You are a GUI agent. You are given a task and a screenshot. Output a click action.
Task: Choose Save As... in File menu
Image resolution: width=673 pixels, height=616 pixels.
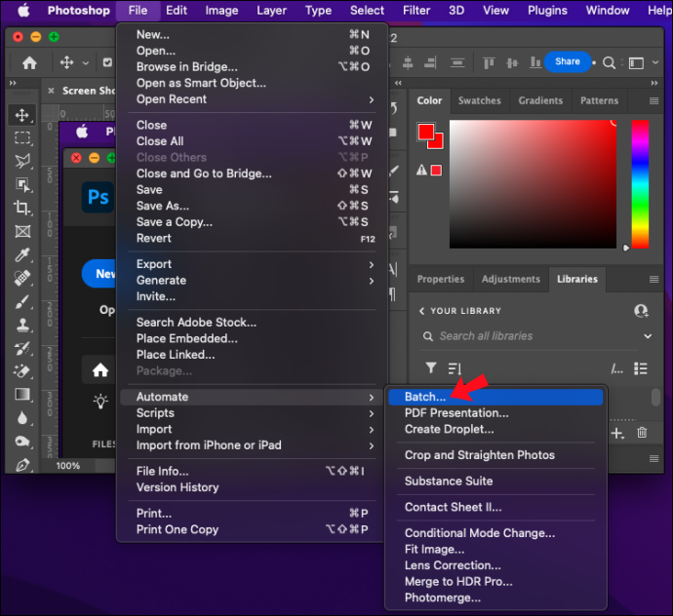[252, 206]
